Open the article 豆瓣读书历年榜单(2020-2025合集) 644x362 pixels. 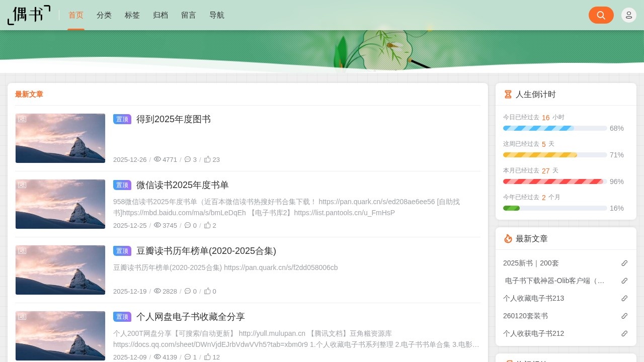click(206, 251)
